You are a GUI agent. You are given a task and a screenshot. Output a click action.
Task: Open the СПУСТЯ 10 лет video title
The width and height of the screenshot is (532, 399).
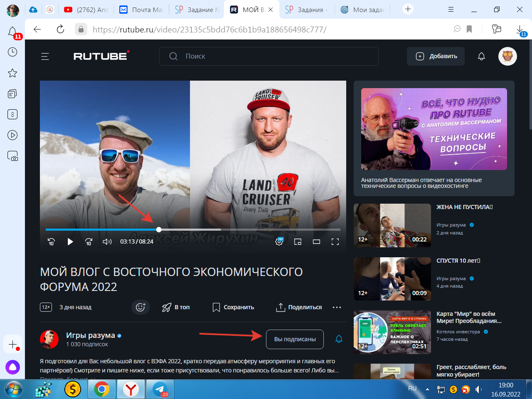point(458,261)
